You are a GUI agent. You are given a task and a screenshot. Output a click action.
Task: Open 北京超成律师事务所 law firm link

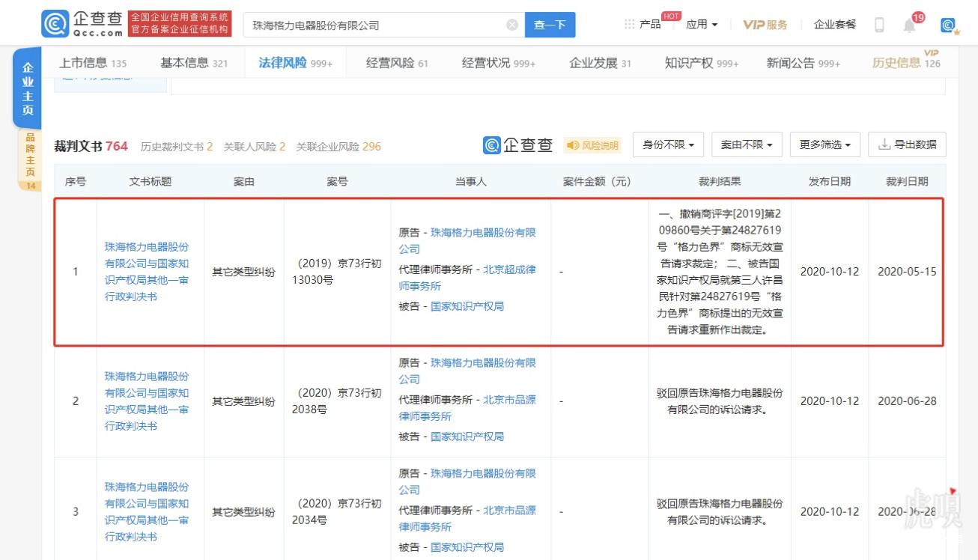tap(467, 278)
